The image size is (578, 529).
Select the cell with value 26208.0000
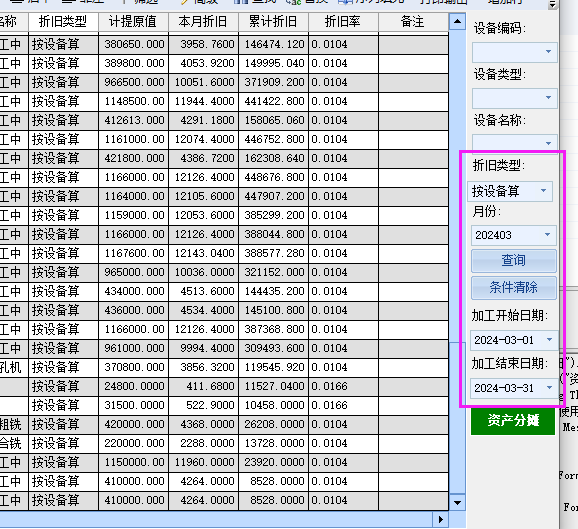tap(274, 424)
